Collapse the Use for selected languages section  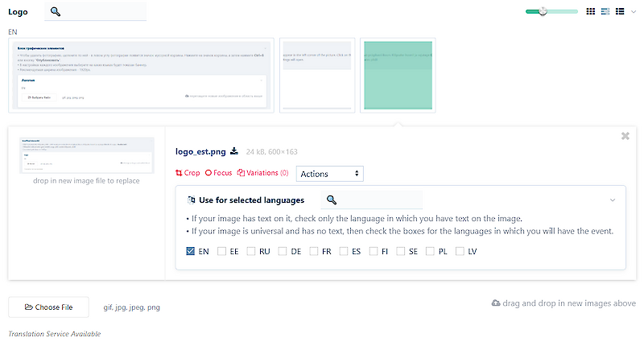tap(612, 200)
